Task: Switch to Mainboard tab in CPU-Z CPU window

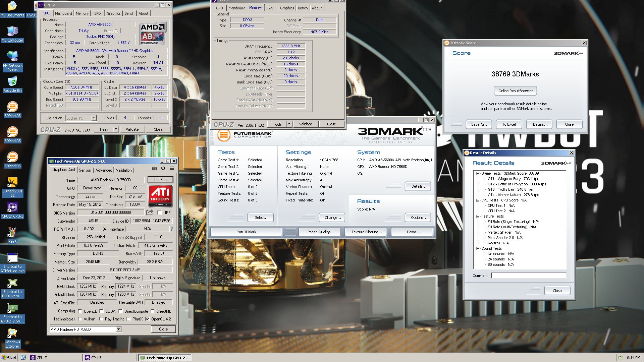Action: 63,13
